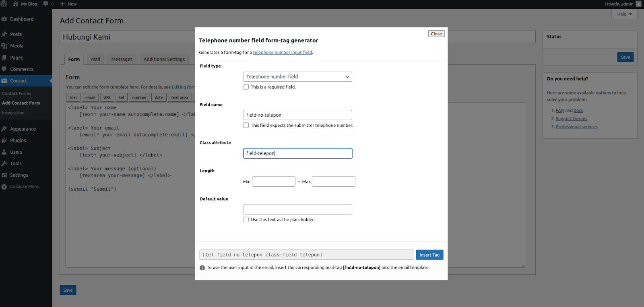
Task: Open the telephone number input field link
Action: coord(282,52)
